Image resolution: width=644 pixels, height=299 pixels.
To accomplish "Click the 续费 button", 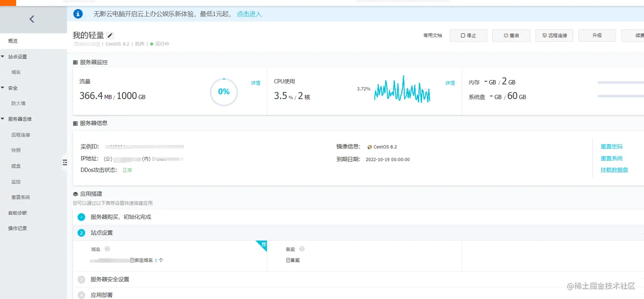I will coord(633,36).
